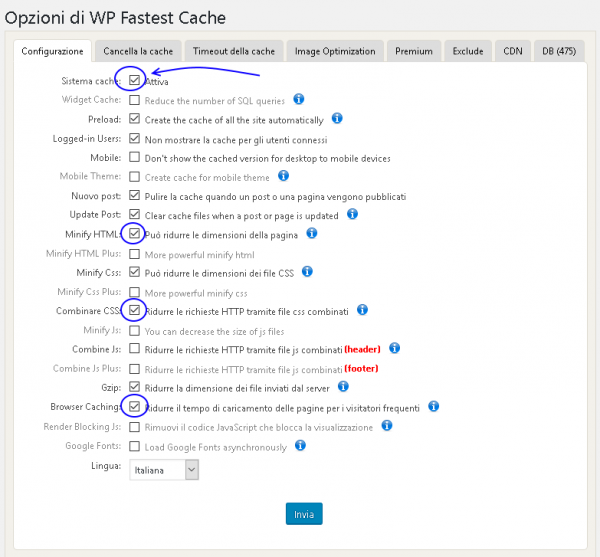The width and height of the screenshot is (600, 557).
Task: Click 'Opzioni di WP Fastest Cache' heading
Action: pyautogui.click(x=115, y=18)
